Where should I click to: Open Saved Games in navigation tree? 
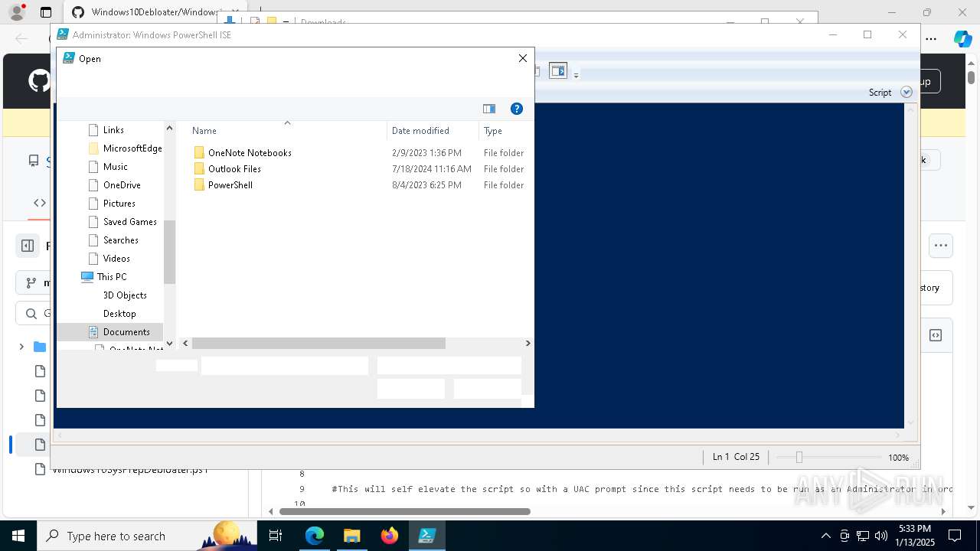pyautogui.click(x=122, y=222)
